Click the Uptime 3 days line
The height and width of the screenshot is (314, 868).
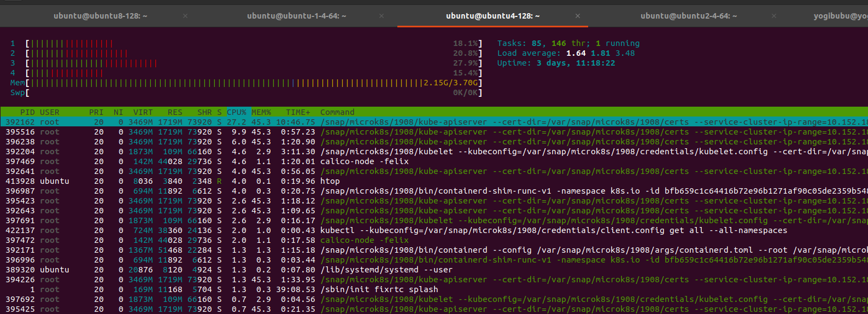[556, 63]
